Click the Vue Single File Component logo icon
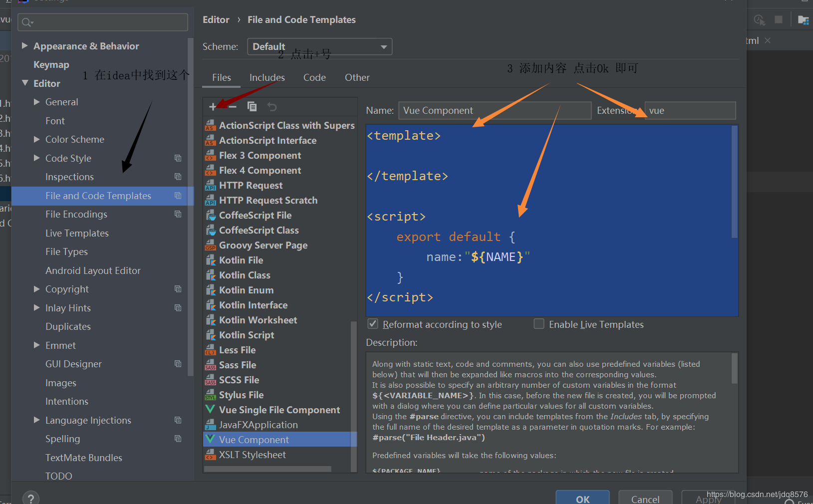 point(211,410)
